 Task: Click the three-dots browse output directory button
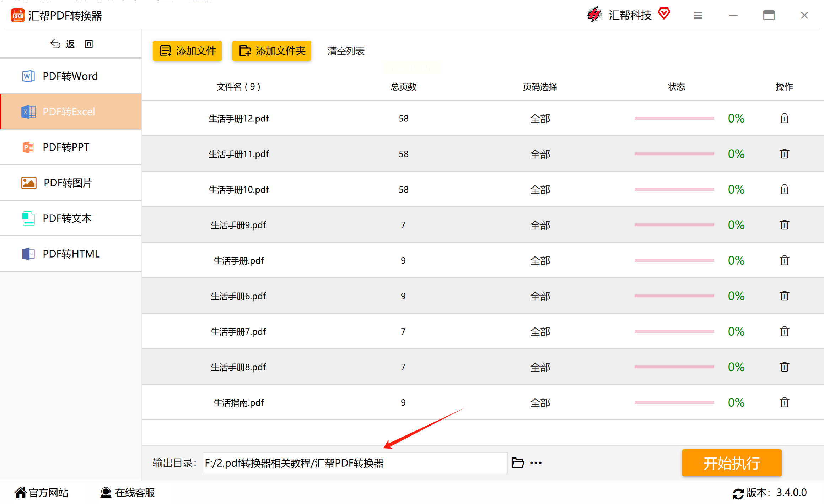tap(536, 463)
